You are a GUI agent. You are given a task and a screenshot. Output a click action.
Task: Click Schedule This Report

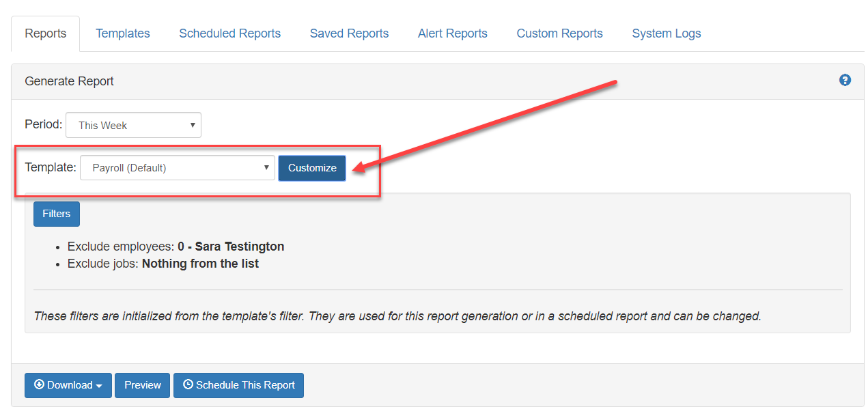238,385
